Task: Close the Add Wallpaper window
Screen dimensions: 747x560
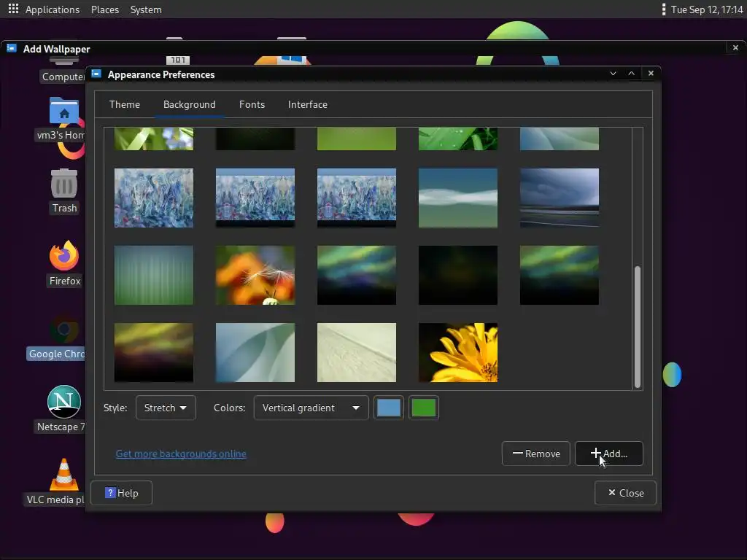Action: (735, 47)
